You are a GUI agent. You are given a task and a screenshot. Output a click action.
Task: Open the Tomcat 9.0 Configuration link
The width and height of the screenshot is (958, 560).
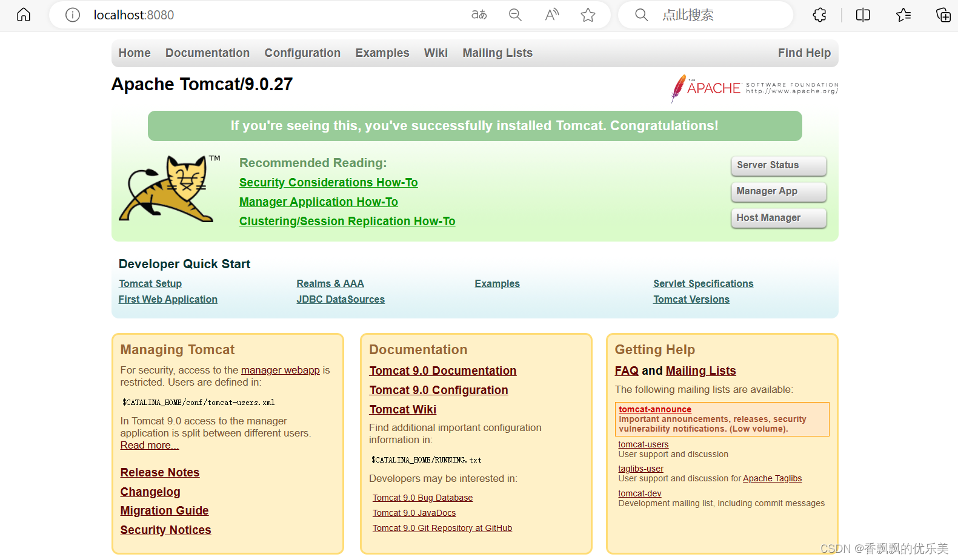point(439,390)
